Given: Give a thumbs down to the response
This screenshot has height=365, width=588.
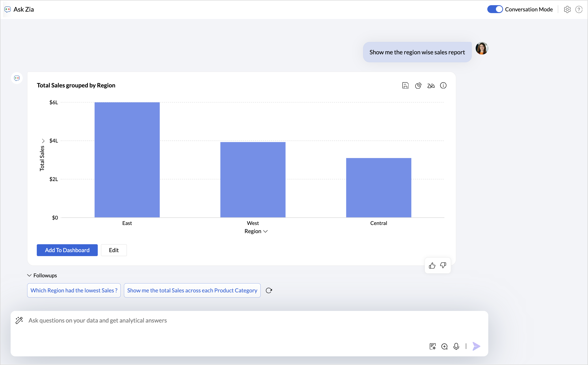Looking at the screenshot, I should tap(443, 265).
